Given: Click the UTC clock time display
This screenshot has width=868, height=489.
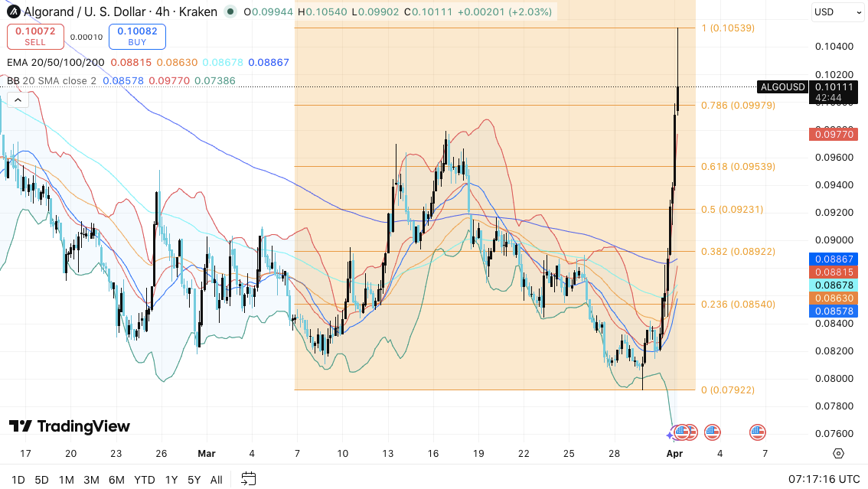Looking at the screenshot, I should click(x=824, y=479).
